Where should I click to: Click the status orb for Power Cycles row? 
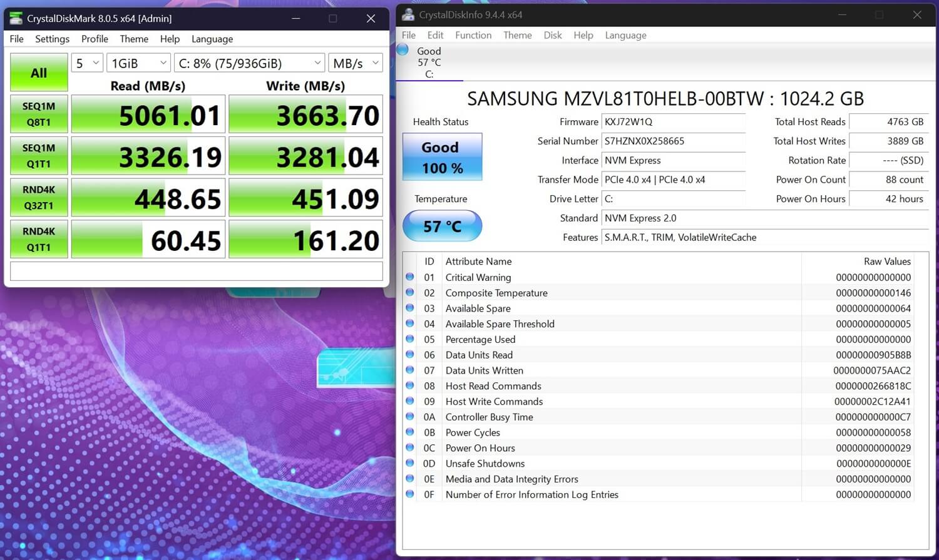(x=410, y=432)
